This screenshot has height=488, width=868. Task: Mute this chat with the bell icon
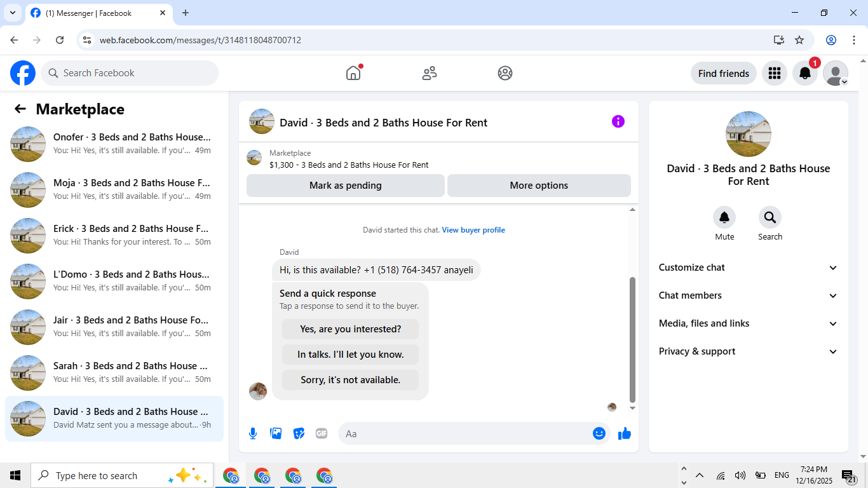(x=724, y=218)
